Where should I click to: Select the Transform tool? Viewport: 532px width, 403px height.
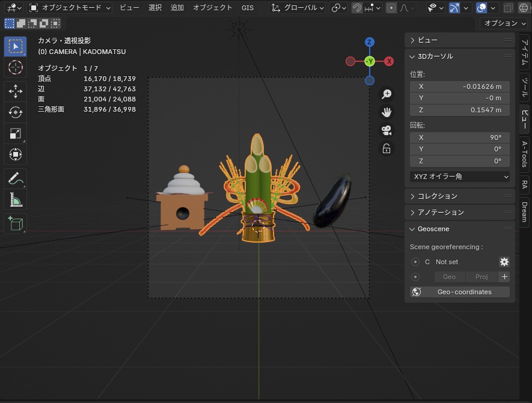tap(15, 154)
